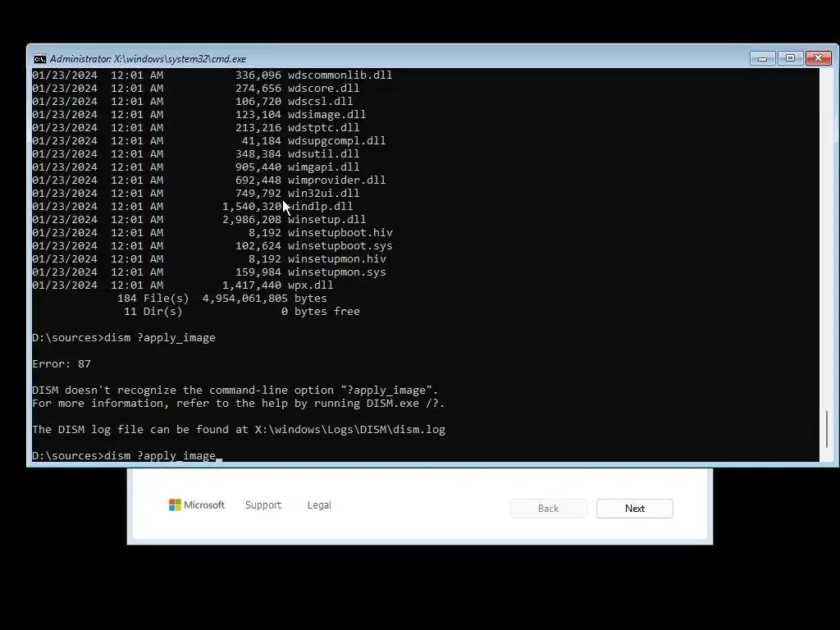The width and height of the screenshot is (840, 630).
Task: Click the winsetupmon.hiv file name
Action: coord(336,258)
